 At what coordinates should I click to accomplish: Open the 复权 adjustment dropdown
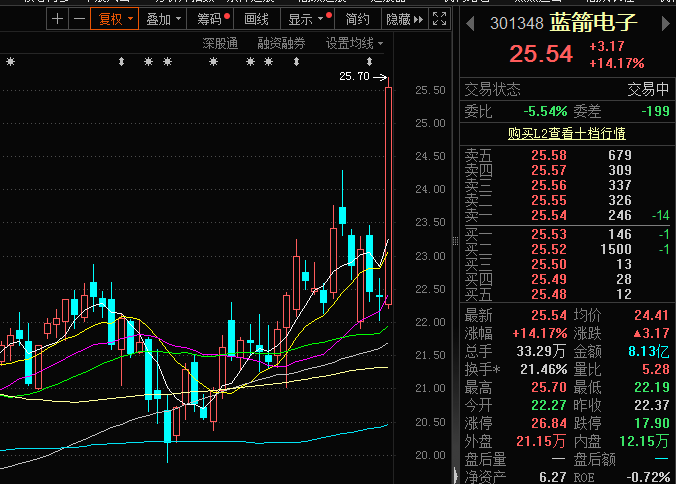click(112, 19)
